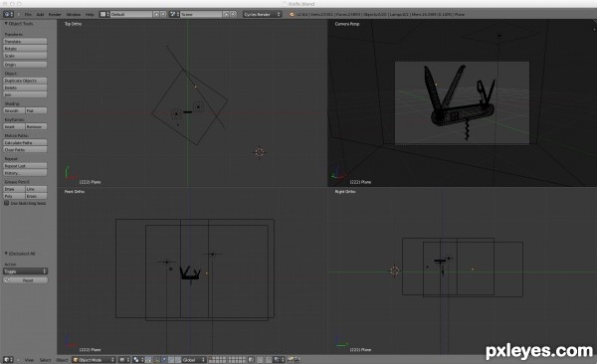Click the OpenGL render image icon in bottom header
Image resolution: width=597 pixels, height=364 pixels.
coord(291,359)
